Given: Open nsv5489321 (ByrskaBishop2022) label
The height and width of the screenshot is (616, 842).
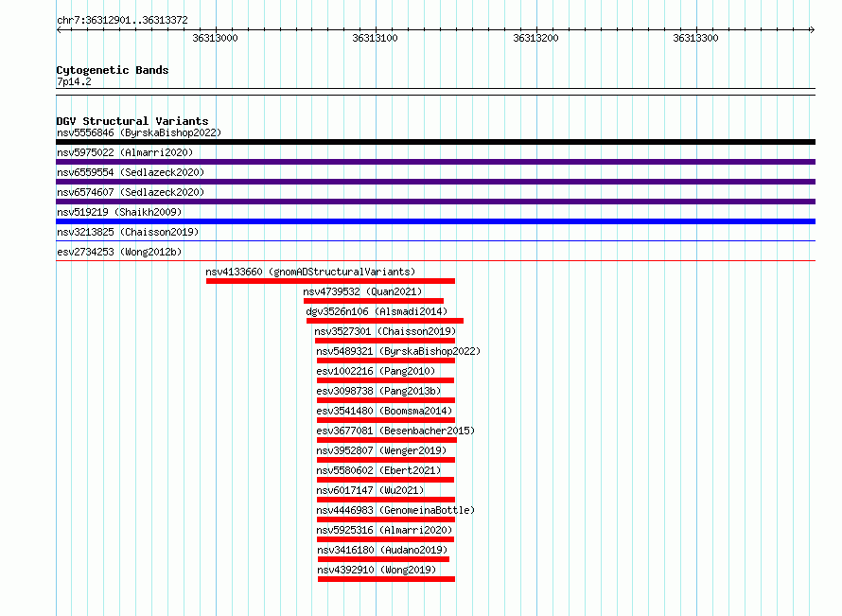Looking at the screenshot, I should tap(398, 351).
